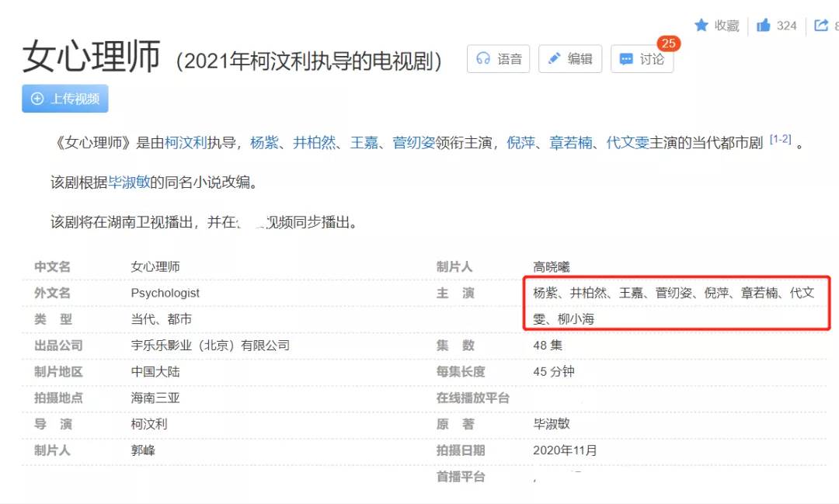
Task: Open the 柯汶利 director link
Action: click(186, 142)
